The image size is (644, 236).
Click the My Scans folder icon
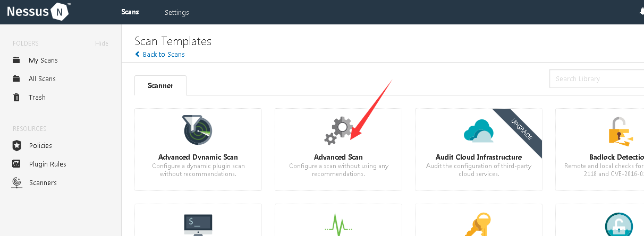pyautogui.click(x=16, y=60)
